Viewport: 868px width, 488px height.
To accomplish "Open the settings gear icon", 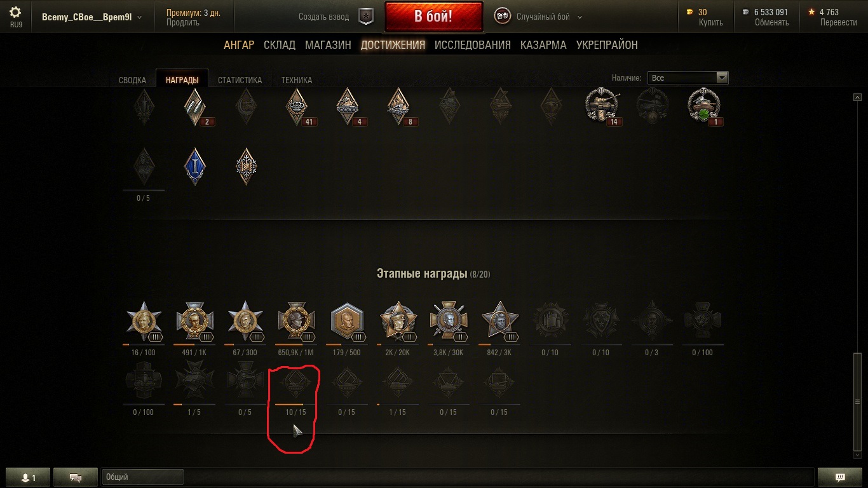I will click(15, 12).
